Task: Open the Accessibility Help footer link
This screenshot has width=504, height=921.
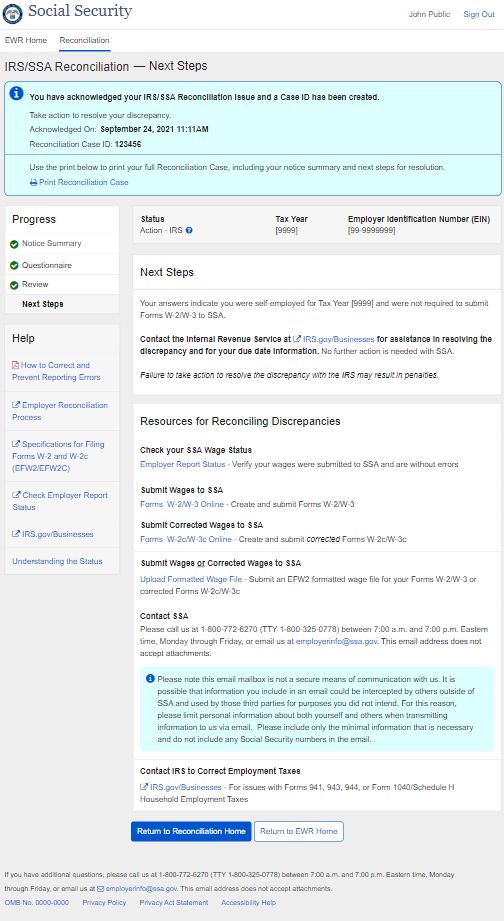Action: coord(248,903)
